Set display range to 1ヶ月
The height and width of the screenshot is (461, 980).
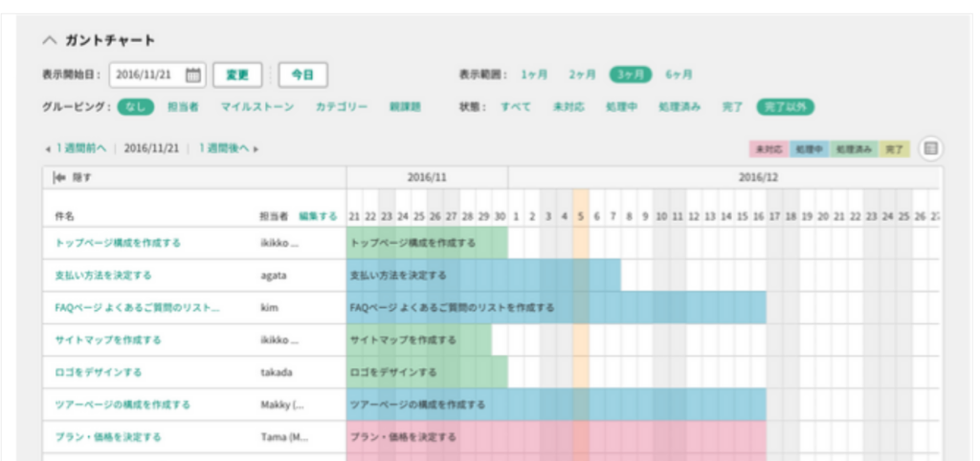coord(534,75)
